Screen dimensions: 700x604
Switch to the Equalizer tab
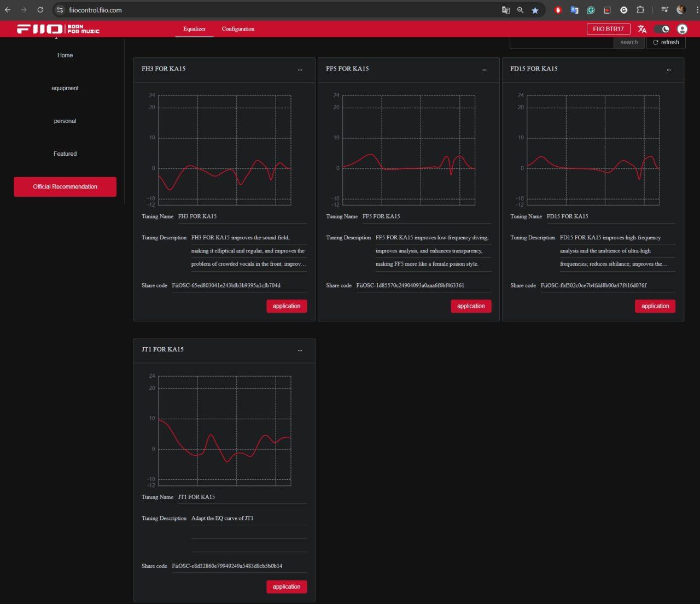(x=194, y=29)
